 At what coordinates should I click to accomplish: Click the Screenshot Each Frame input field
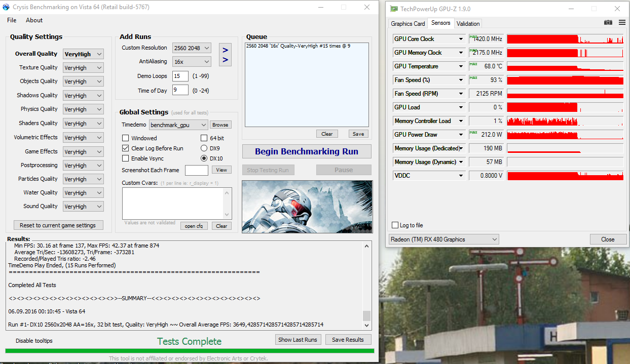(x=197, y=171)
